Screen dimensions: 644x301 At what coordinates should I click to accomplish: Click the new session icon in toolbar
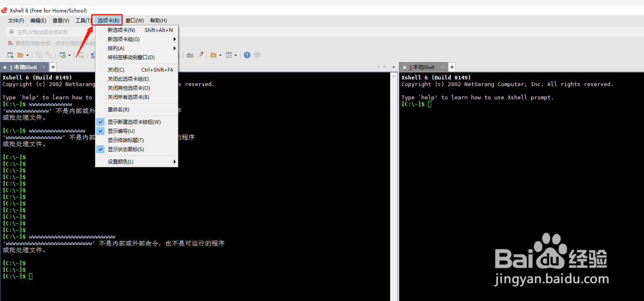click(x=10, y=55)
